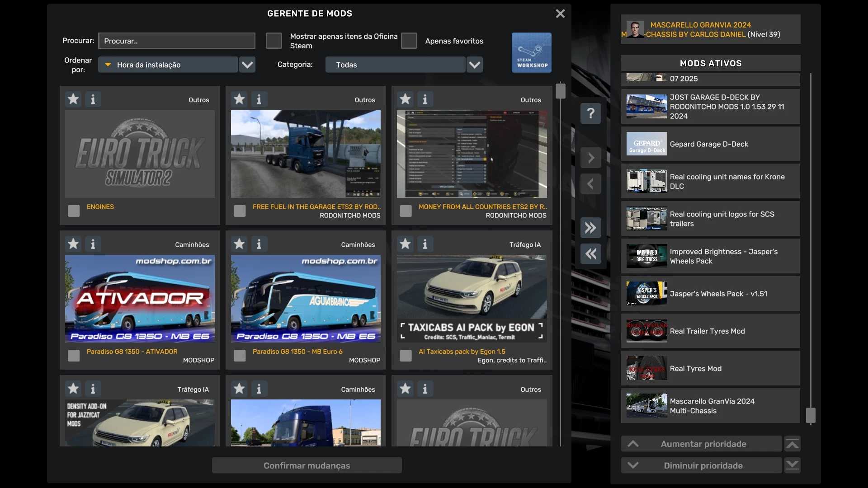Click the "Confirmar mudanças" button
Screen dimensions: 868x488
pyautogui.click(x=307, y=465)
